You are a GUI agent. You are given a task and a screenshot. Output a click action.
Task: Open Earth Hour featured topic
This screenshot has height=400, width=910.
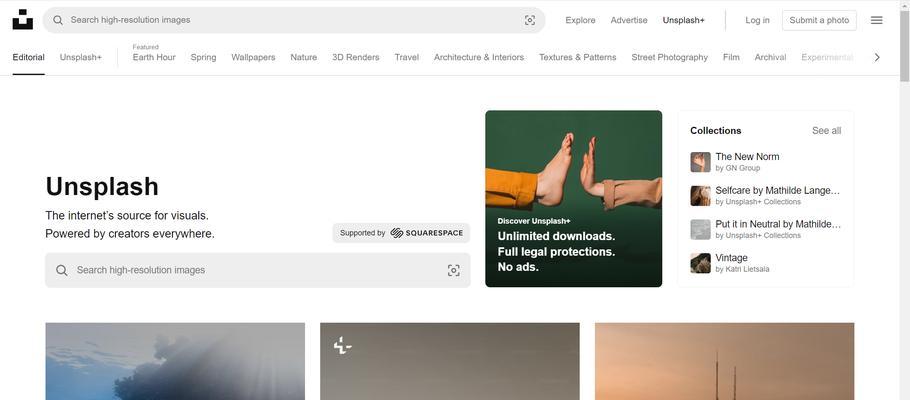click(154, 57)
